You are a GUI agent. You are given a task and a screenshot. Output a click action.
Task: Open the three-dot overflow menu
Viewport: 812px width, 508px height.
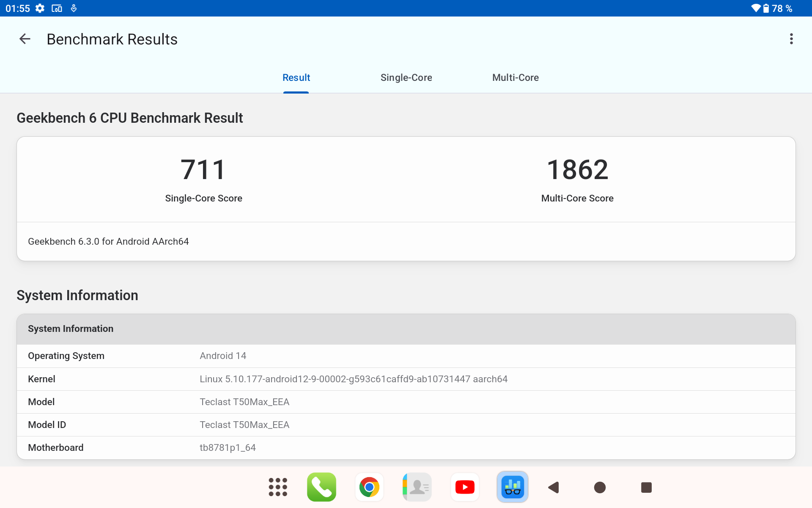(x=791, y=39)
